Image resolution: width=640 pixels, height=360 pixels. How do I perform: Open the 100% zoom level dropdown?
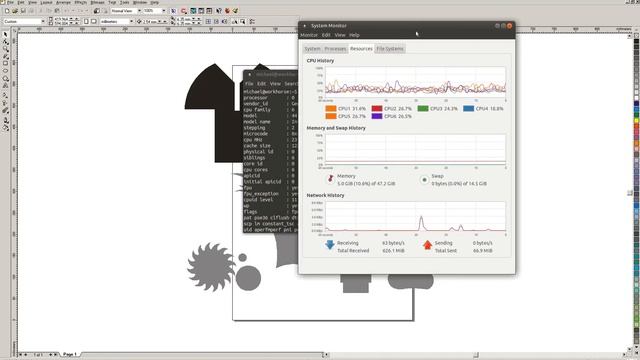(164, 11)
